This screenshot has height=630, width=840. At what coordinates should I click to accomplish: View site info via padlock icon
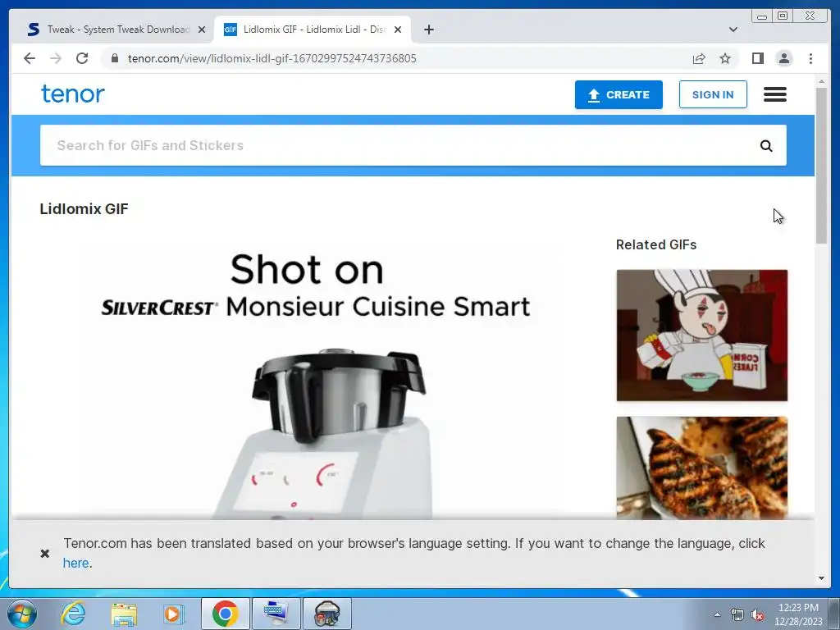pyautogui.click(x=114, y=58)
